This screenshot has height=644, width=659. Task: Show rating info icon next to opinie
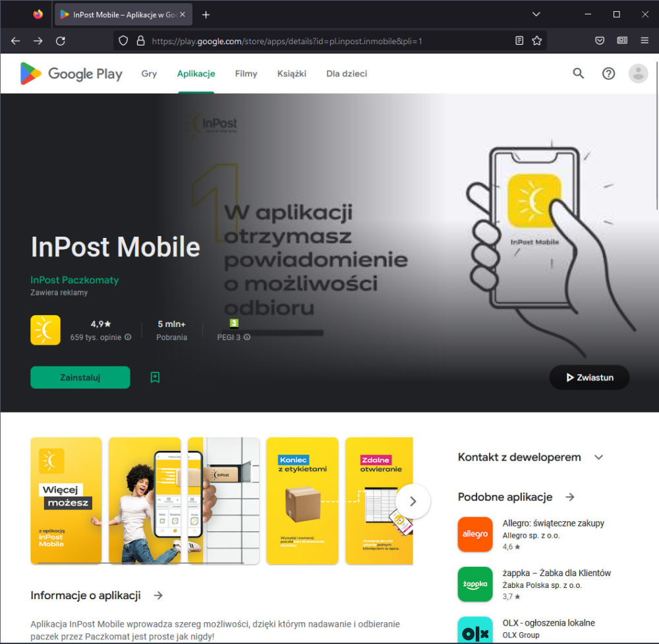click(x=129, y=337)
